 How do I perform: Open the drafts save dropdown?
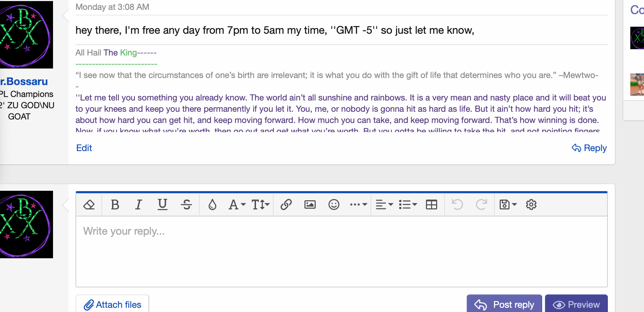click(x=508, y=204)
